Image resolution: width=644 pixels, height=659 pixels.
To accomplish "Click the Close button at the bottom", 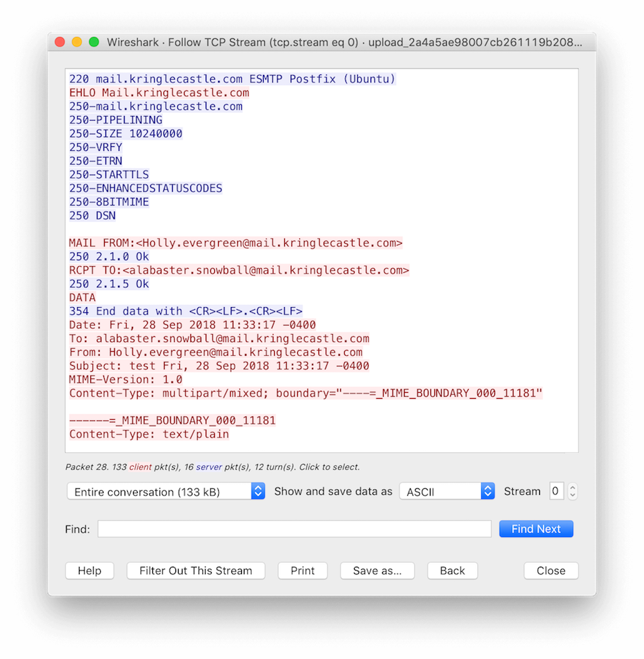I will click(551, 571).
